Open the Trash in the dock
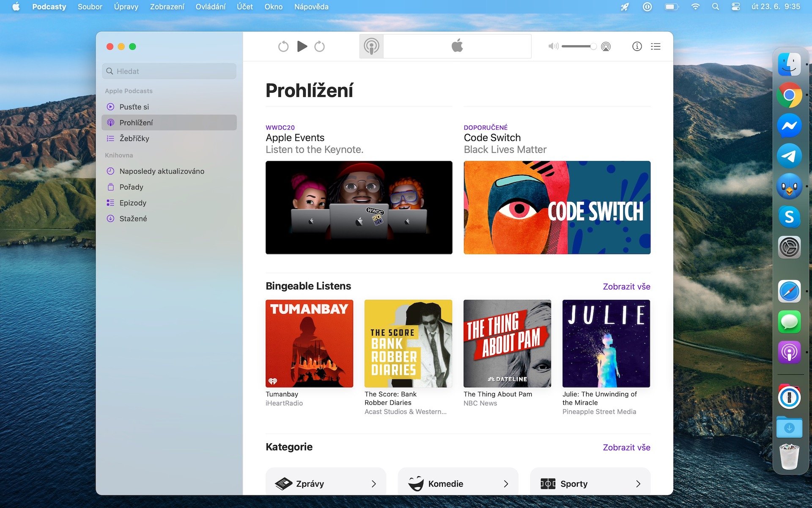Viewport: 812px width, 508px height. coord(789,457)
